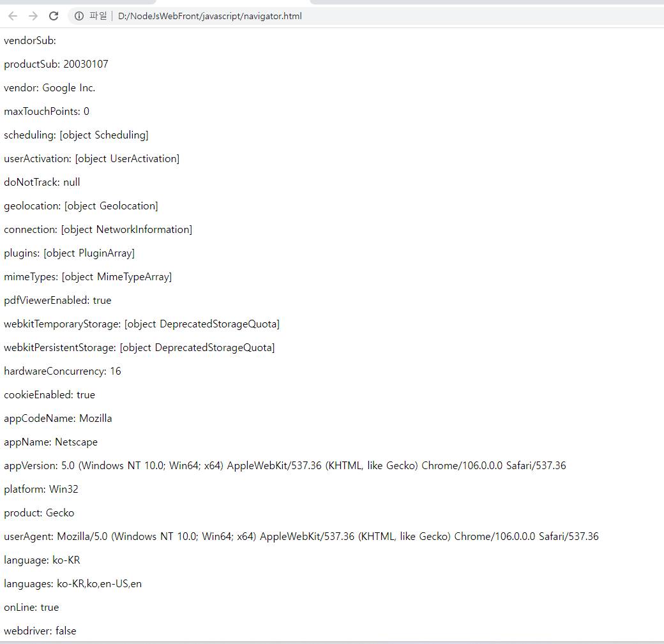Click the 'appName: Netscape' line

pos(51,442)
